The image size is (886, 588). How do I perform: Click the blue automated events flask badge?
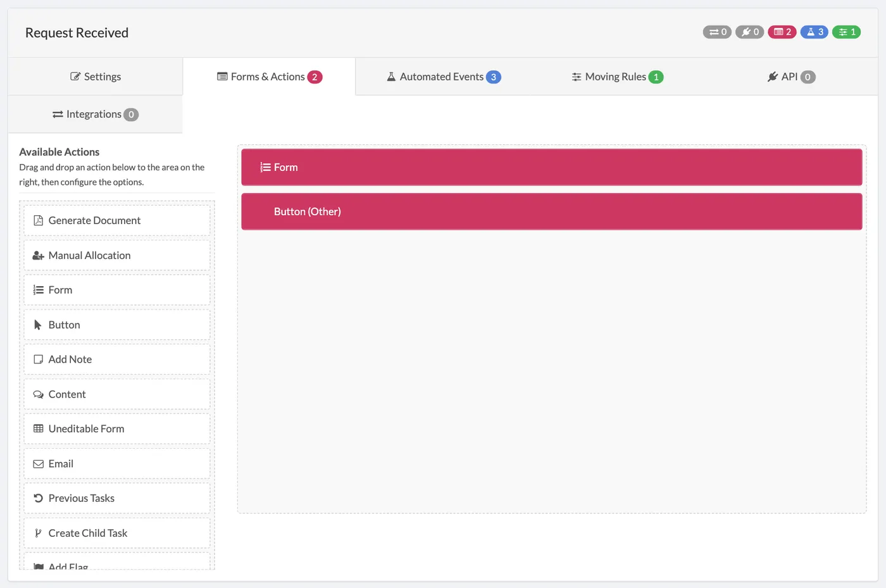point(814,32)
